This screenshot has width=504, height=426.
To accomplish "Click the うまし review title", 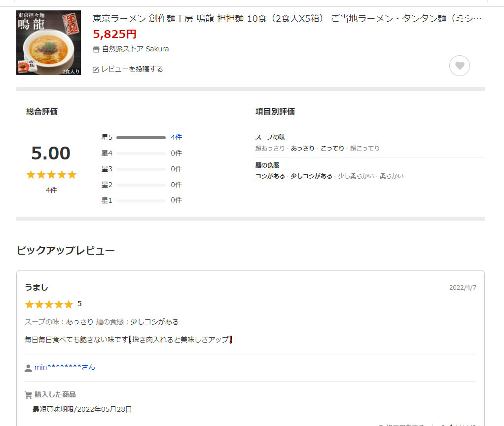I will pyautogui.click(x=36, y=287).
